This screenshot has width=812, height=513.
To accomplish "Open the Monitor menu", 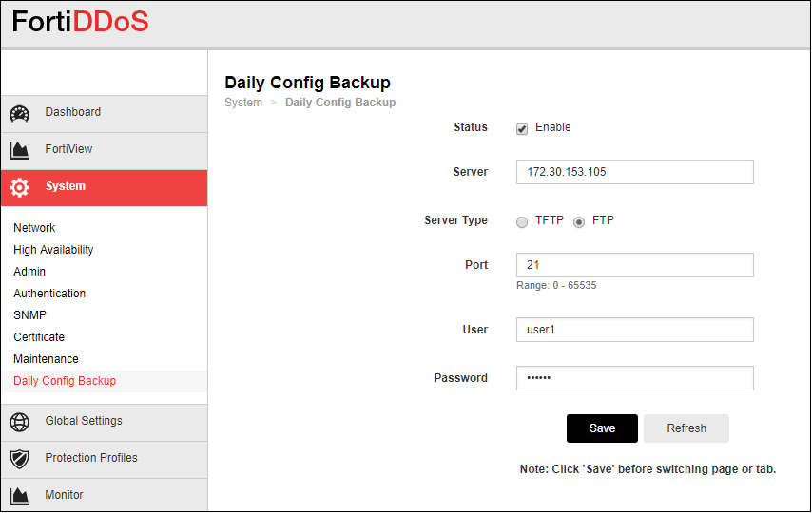I will pos(104,495).
